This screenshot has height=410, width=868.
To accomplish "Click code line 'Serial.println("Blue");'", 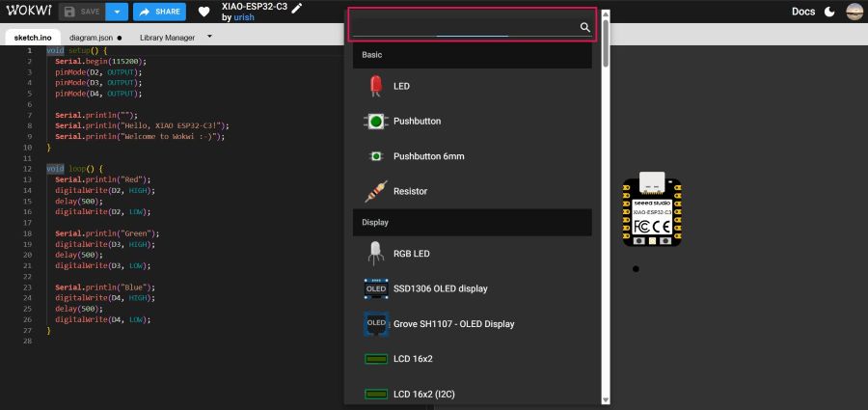I will click(104, 287).
